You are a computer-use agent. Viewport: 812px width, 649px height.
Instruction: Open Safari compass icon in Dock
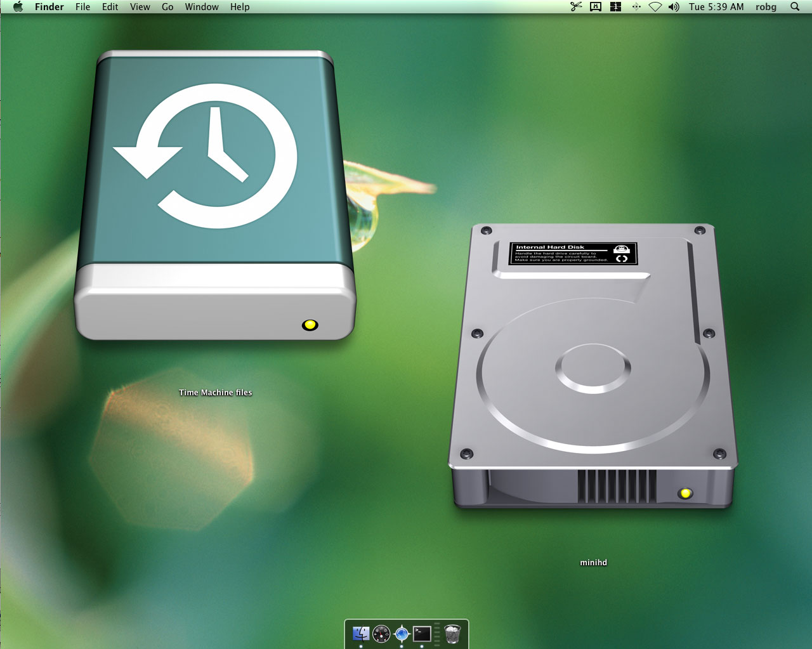pyautogui.click(x=402, y=633)
